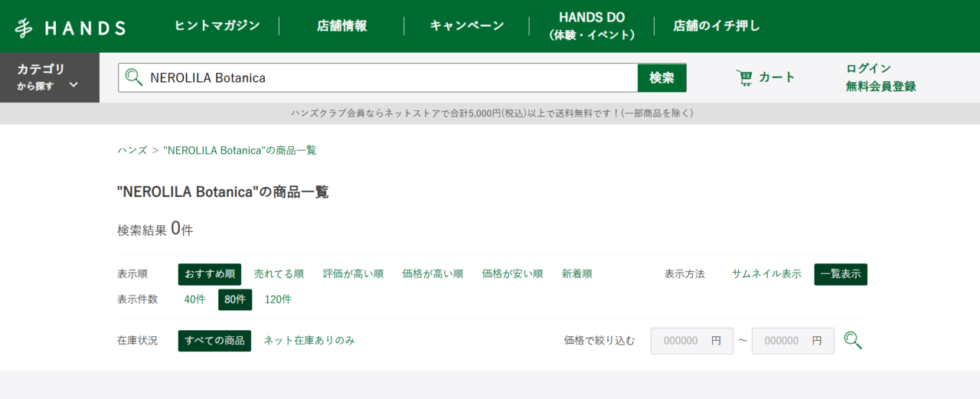Click the 検索結果 0件 text
The height and width of the screenshot is (399, 980).
(x=155, y=229)
